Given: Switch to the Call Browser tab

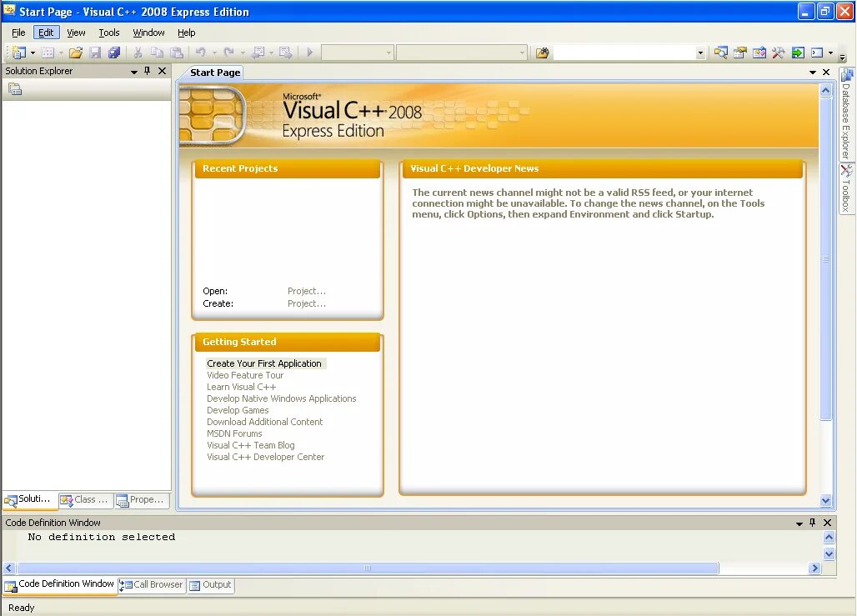Looking at the screenshot, I should click(x=152, y=585).
